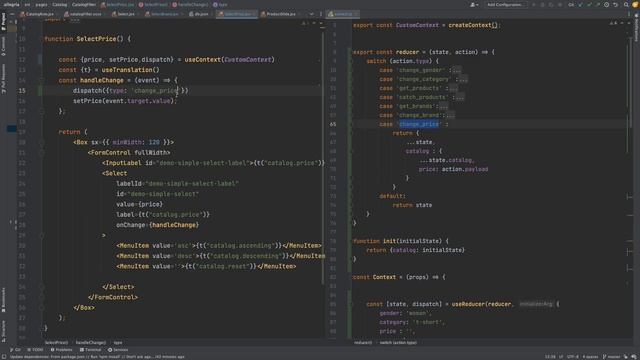This screenshot has width=640, height=360.
Task: Show hidden editor tabs dropdown chevron
Action: [311, 14]
